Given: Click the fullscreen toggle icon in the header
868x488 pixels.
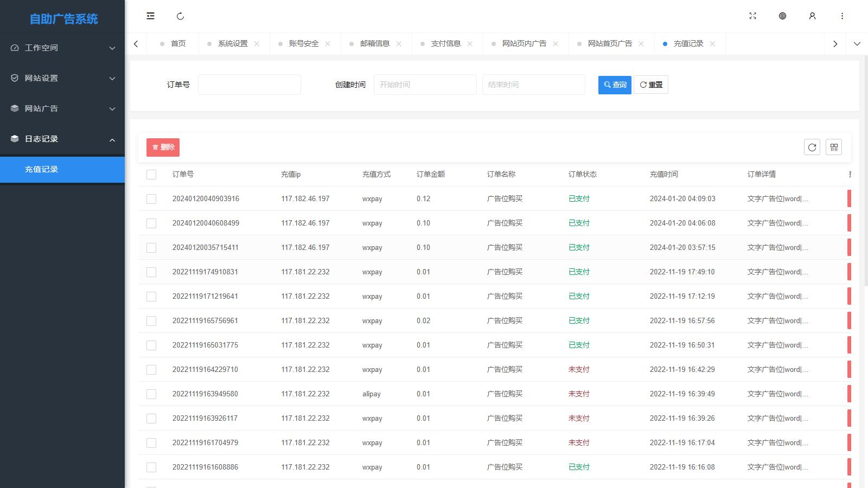Looking at the screenshot, I should tap(752, 16).
